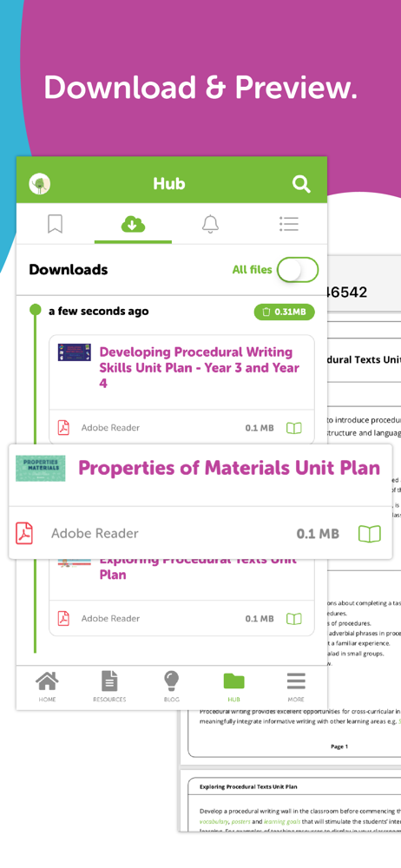Image resolution: width=401 pixels, height=868 pixels.
Task: Click the Properties of Materials thumbnail image
Action: coord(41,469)
